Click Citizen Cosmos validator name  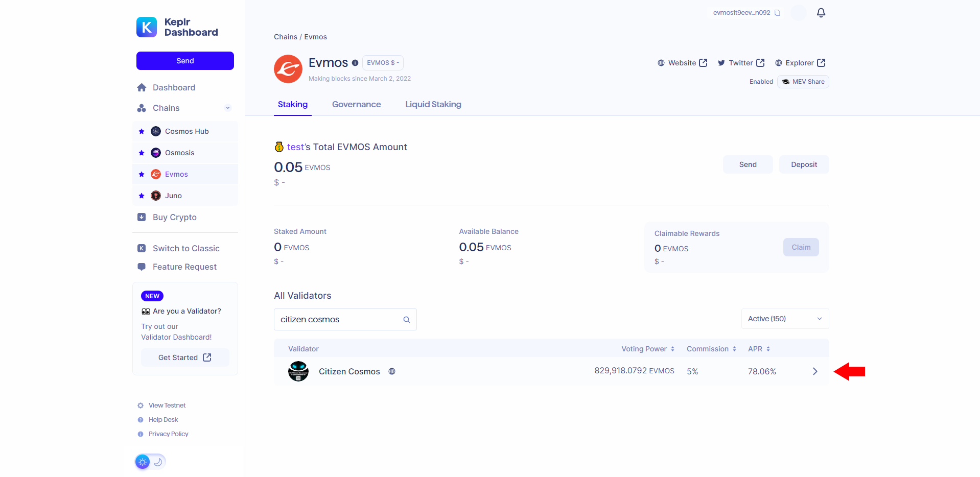pyautogui.click(x=349, y=371)
